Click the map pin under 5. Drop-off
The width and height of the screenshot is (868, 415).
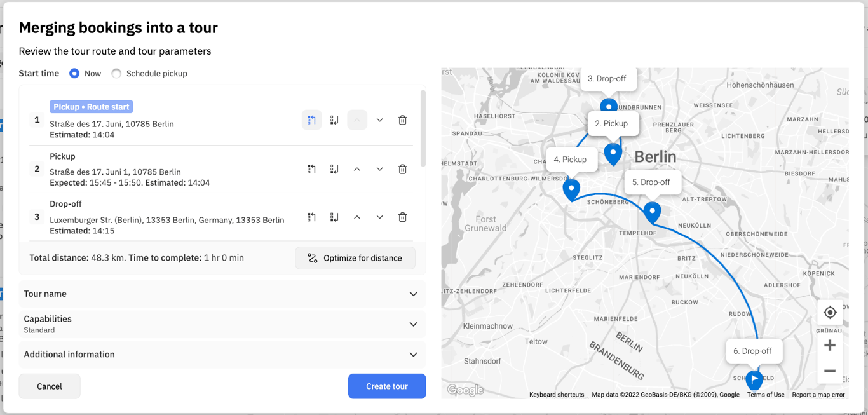point(652,212)
